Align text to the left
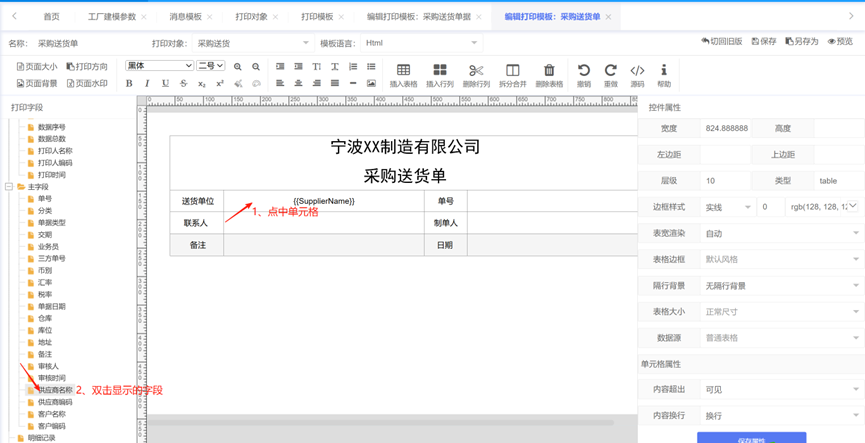This screenshot has width=865, height=443. pos(280,83)
